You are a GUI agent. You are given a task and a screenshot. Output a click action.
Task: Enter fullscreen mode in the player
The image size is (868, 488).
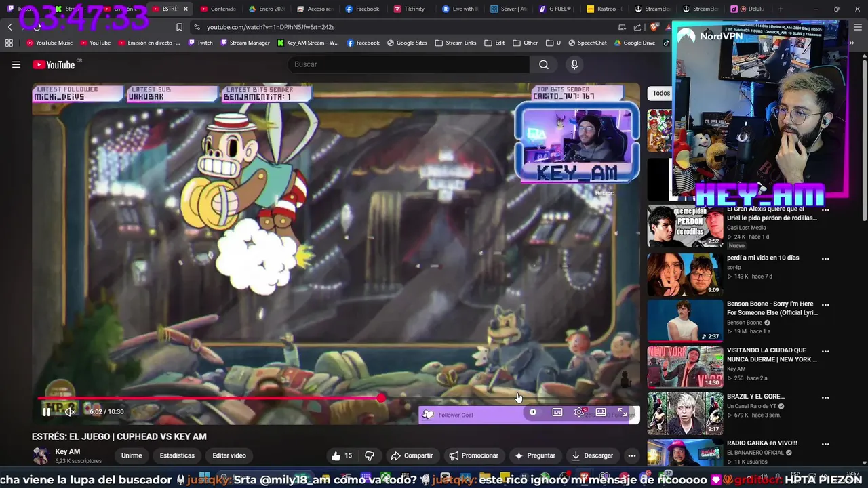(623, 412)
